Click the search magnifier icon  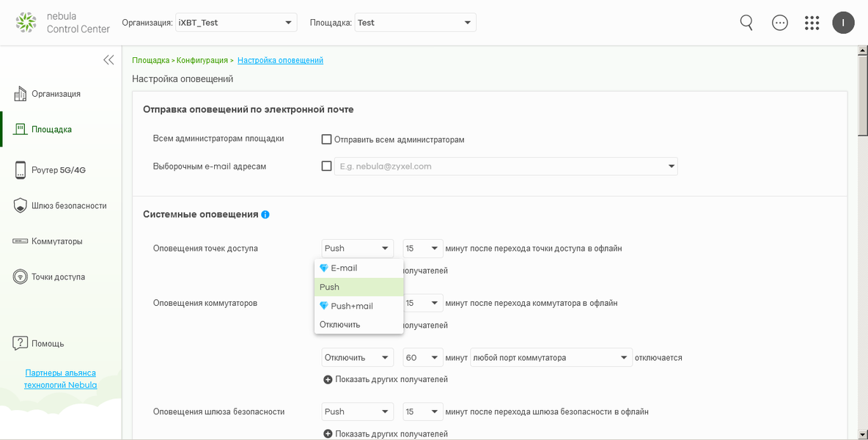[x=746, y=23]
